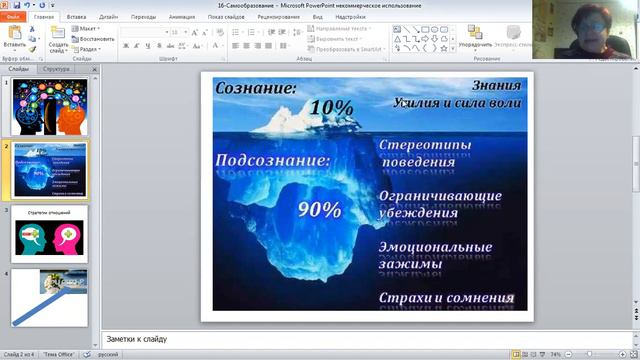This screenshot has width=640, height=360.
Task: Switch to the Структура outline pane tab
Action: [x=56, y=69]
